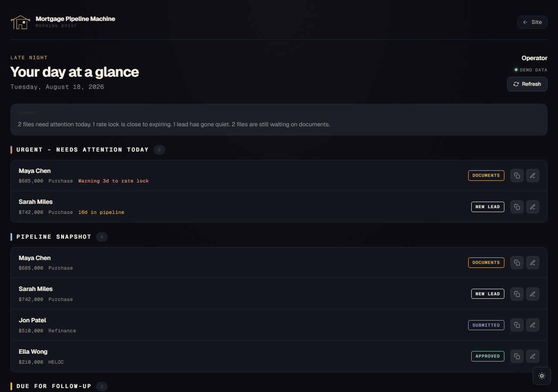Edit Ella Wong's pipeline entry
The width and height of the screenshot is (558, 392).
[533, 356]
